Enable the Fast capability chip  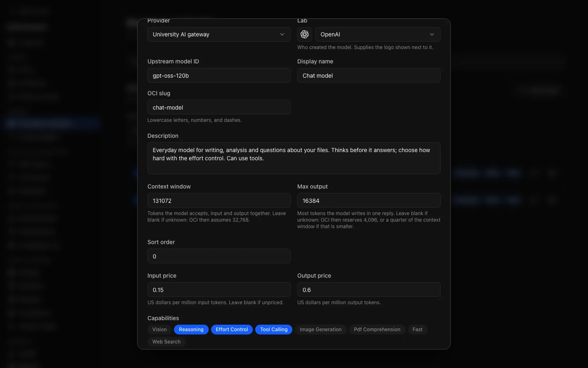[417, 330]
